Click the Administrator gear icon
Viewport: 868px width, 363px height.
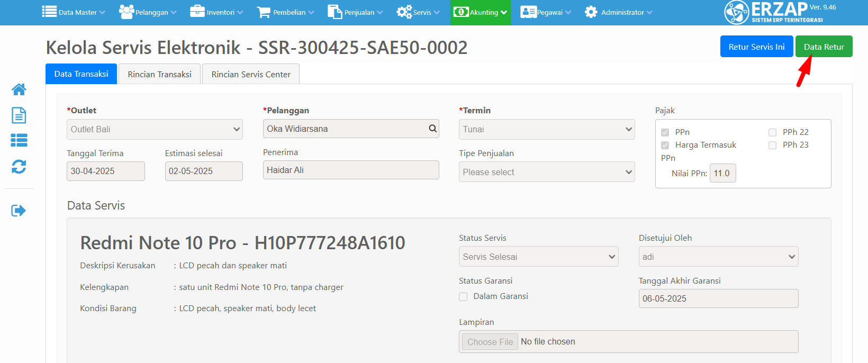pyautogui.click(x=591, y=12)
